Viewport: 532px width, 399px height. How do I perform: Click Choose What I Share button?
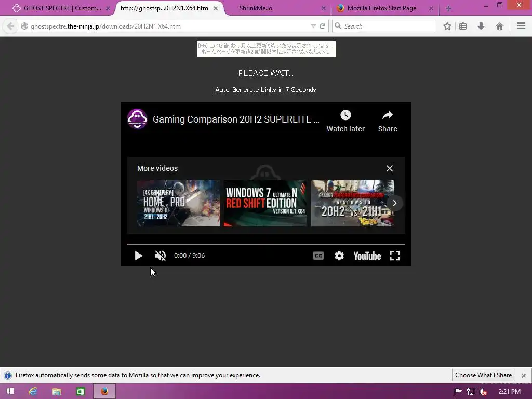pos(483,375)
